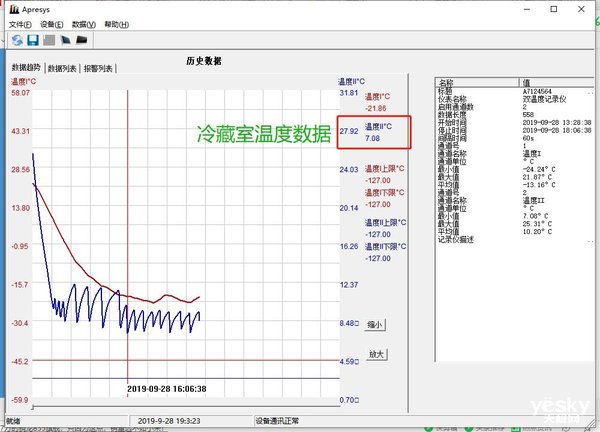This screenshot has height=432, width=600.
Task: Minimize the Apresys window
Action: pos(527,9)
